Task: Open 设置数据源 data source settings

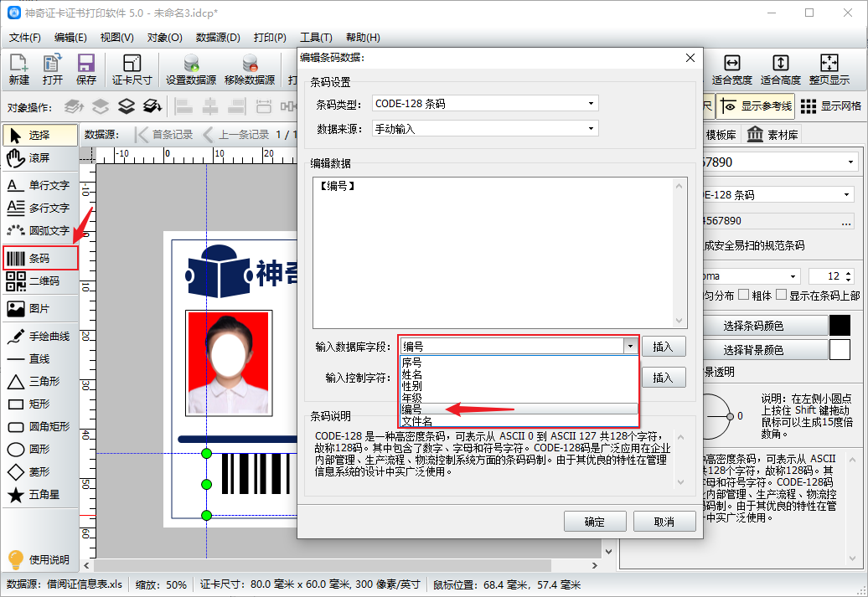Action: pos(191,70)
